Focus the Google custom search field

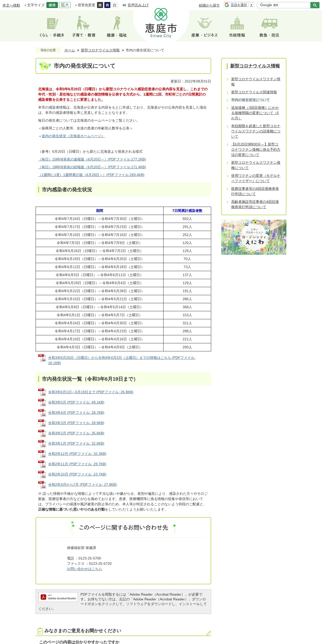[284, 5]
